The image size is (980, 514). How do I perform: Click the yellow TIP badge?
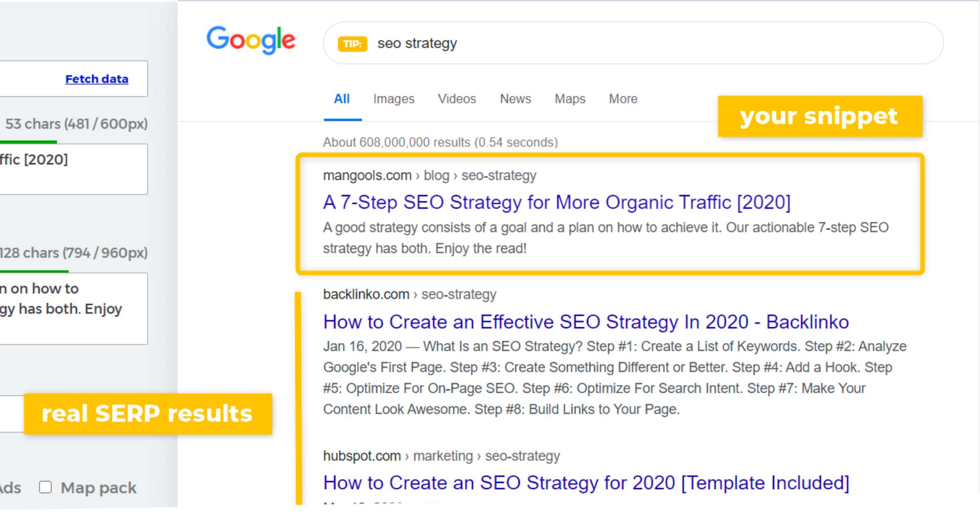click(x=352, y=44)
